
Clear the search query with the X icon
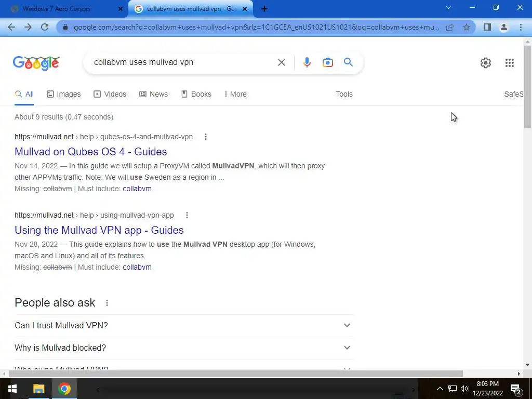281,62
